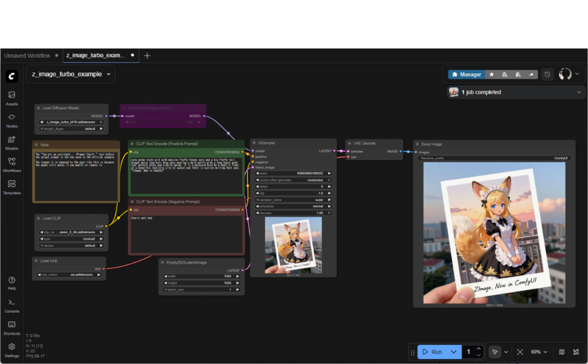
Task: Collapse the KSampler node
Action: point(254,143)
